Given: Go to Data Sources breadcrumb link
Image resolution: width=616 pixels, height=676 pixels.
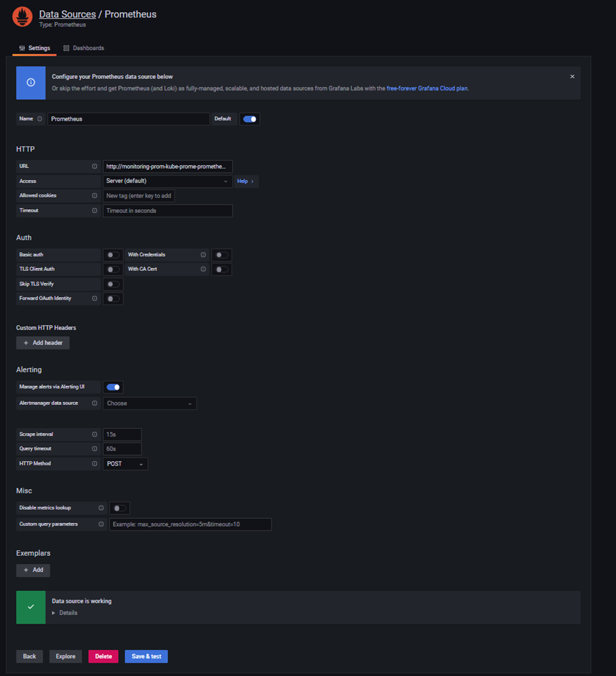Looking at the screenshot, I should point(67,15).
